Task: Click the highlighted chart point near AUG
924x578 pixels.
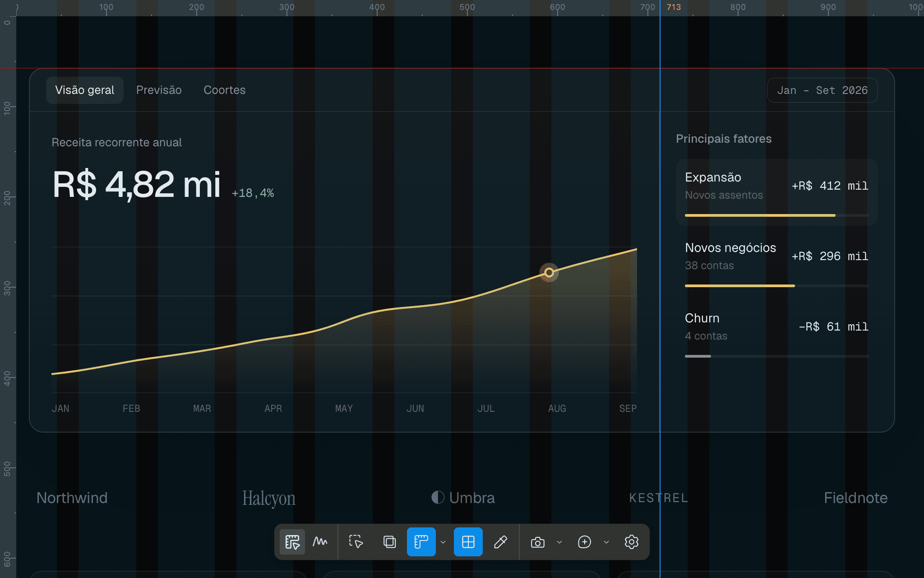Action: 549,272
